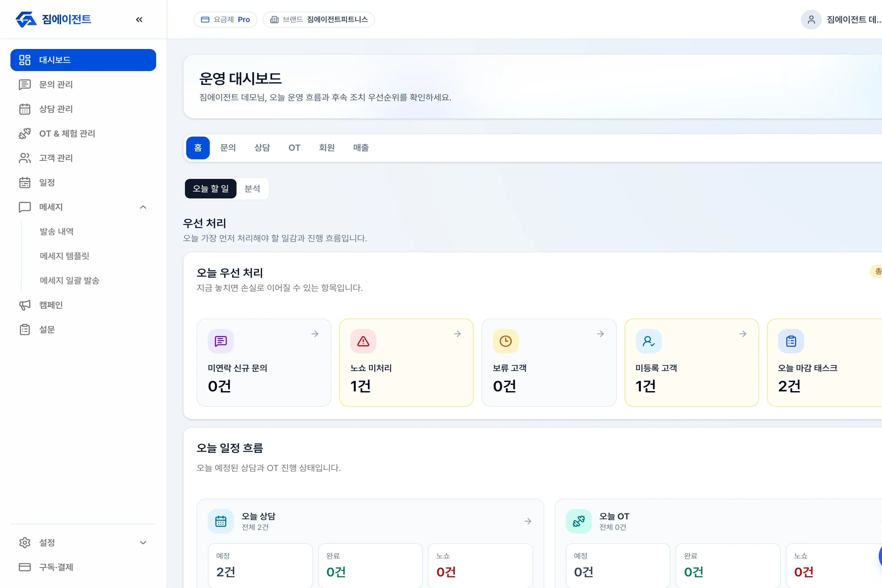The image size is (882, 588).
Task: Click 오늘 OT dumbbell icon
Action: tap(579, 521)
